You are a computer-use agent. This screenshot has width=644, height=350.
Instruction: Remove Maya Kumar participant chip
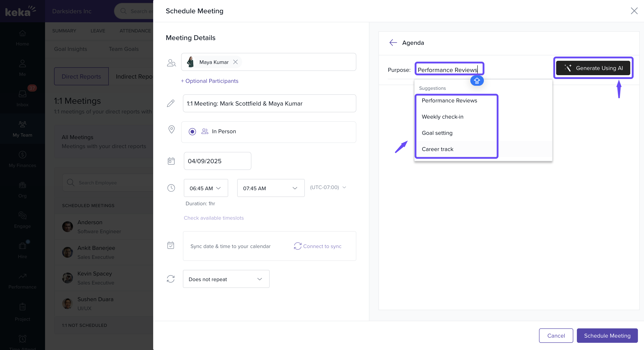coord(235,62)
